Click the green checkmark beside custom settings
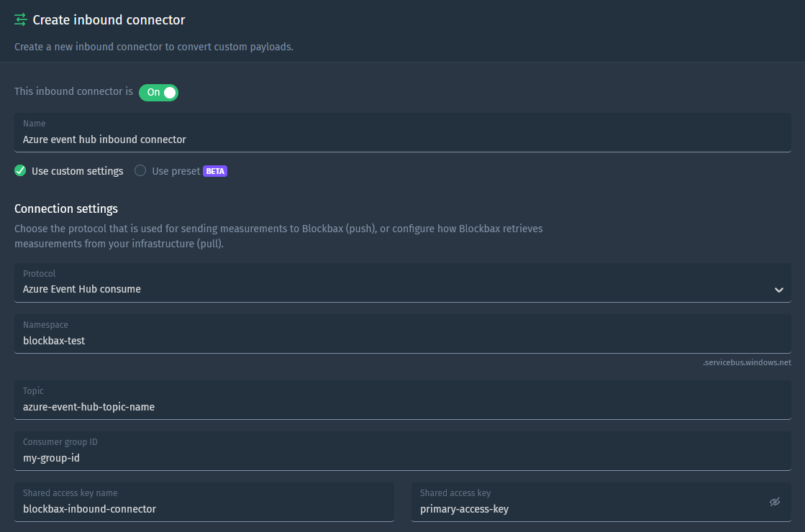This screenshot has width=805, height=532. pyautogui.click(x=20, y=171)
